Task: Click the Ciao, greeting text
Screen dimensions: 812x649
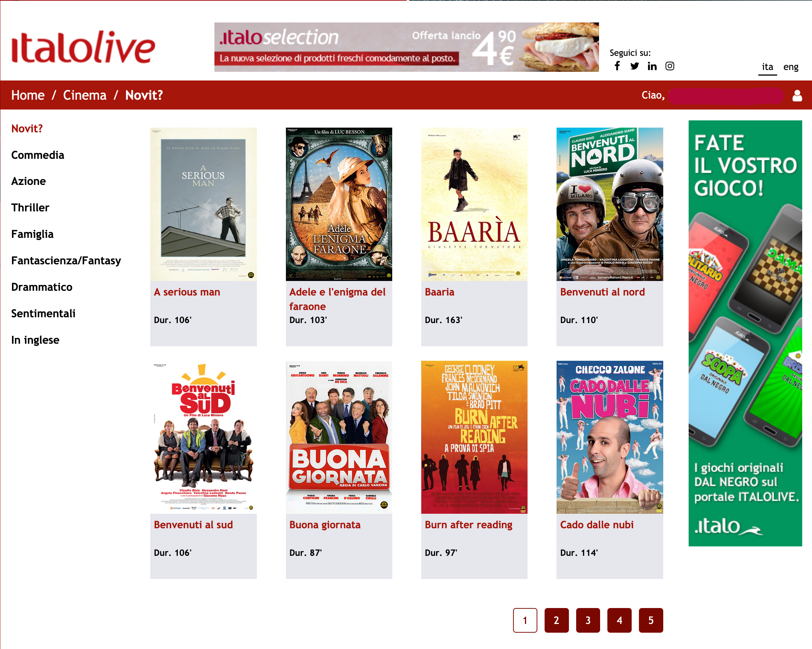Action: [653, 95]
